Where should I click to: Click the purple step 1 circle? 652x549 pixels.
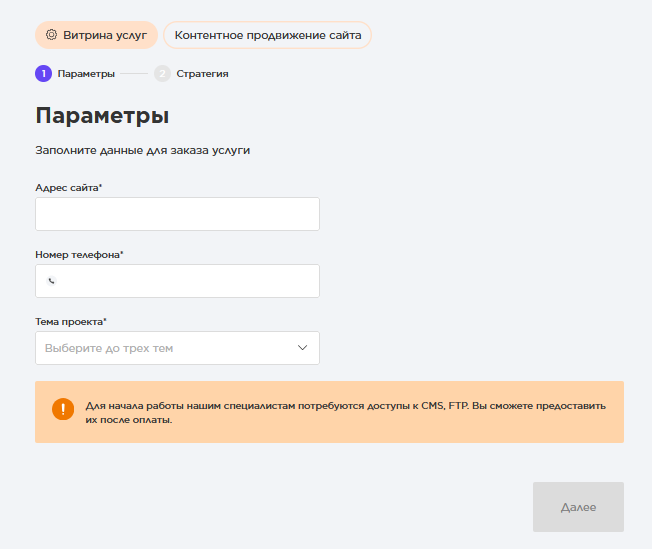click(43, 73)
